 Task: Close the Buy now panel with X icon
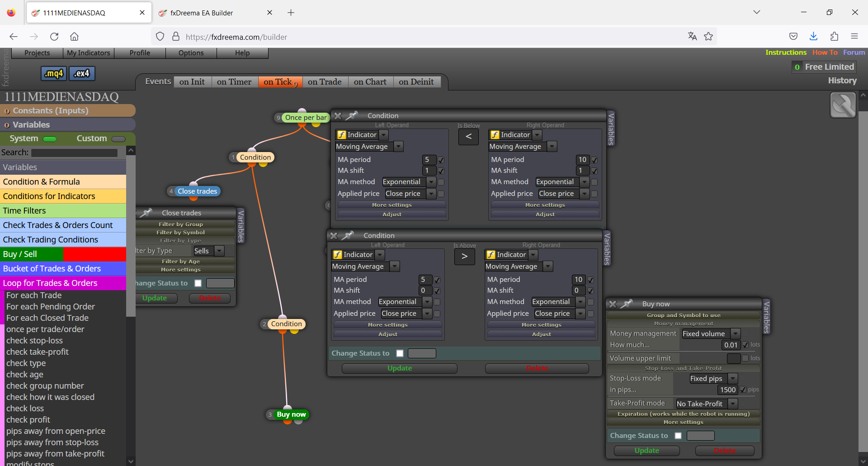point(613,304)
